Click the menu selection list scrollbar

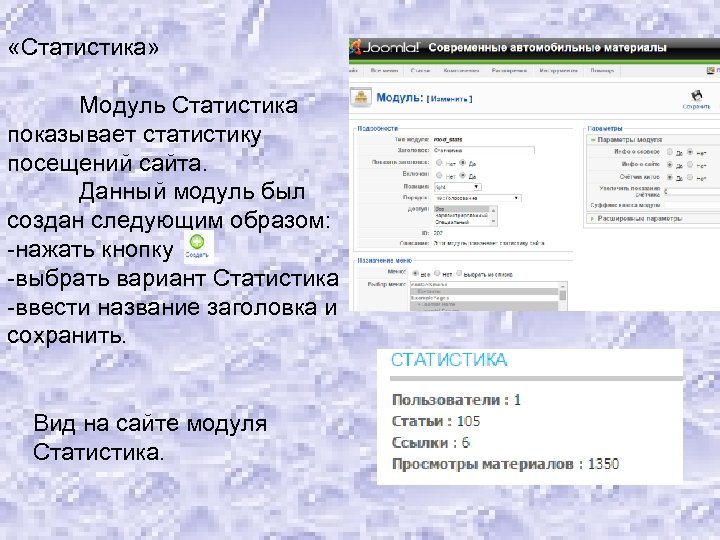(x=562, y=296)
